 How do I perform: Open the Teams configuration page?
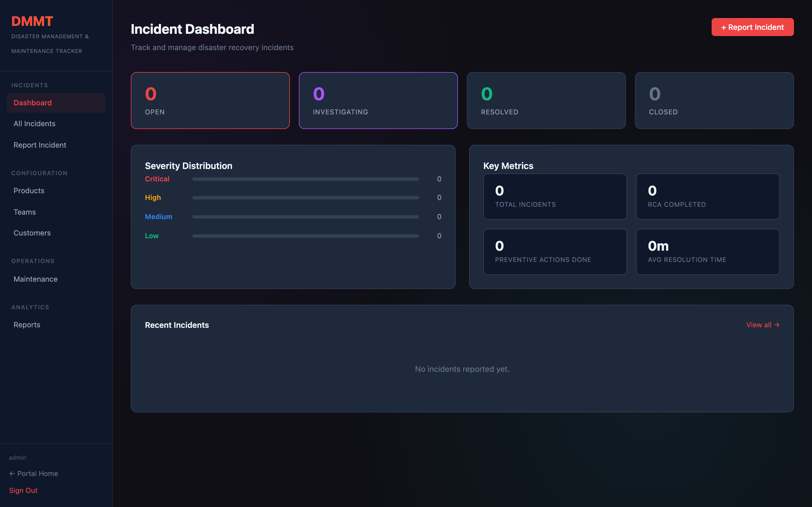pos(25,212)
